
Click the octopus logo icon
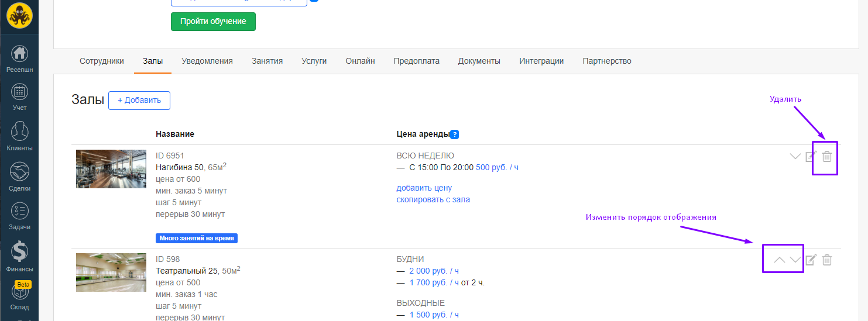[19, 16]
